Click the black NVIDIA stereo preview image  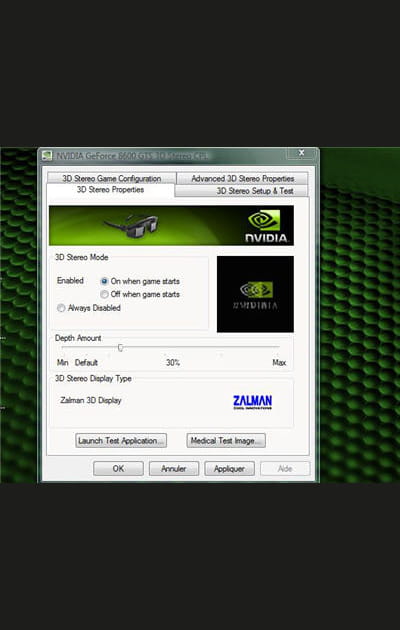coord(255,294)
